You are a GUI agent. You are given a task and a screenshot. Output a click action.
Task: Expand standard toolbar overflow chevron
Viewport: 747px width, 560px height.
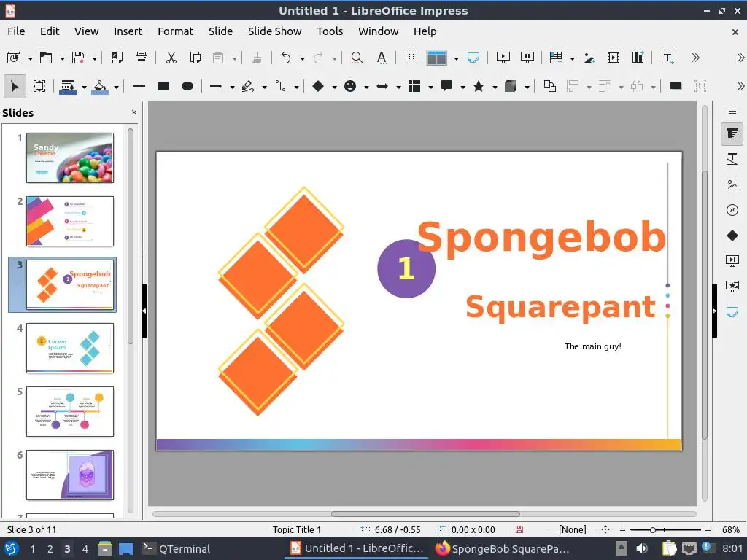click(x=695, y=58)
